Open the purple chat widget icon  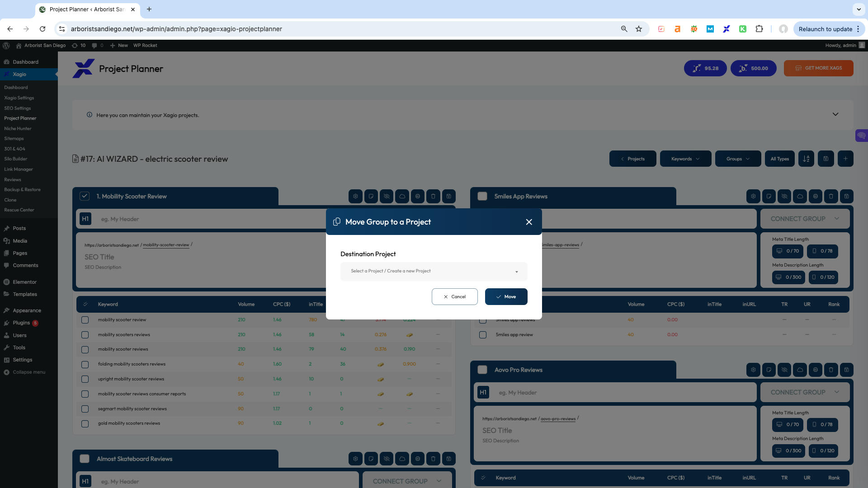861,136
